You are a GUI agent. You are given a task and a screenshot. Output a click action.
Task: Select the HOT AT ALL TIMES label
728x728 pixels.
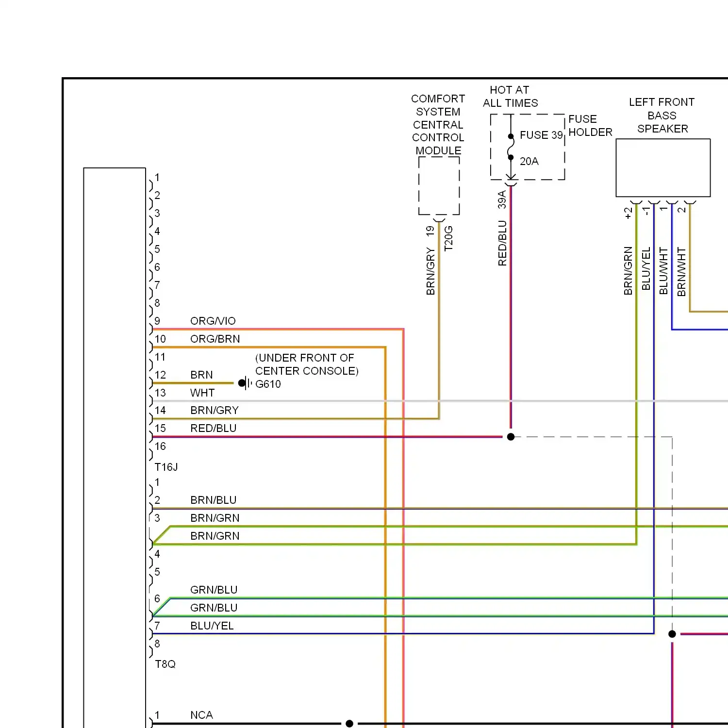510,96
